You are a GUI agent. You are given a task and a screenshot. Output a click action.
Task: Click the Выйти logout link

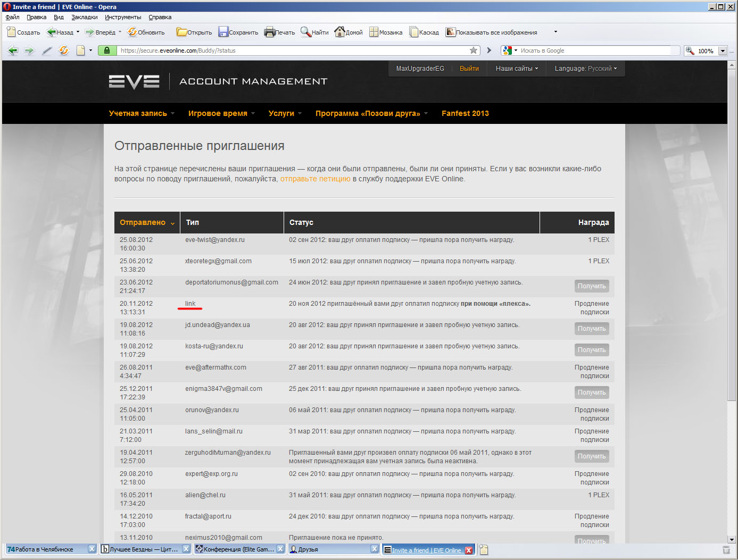[x=469, y=69]
